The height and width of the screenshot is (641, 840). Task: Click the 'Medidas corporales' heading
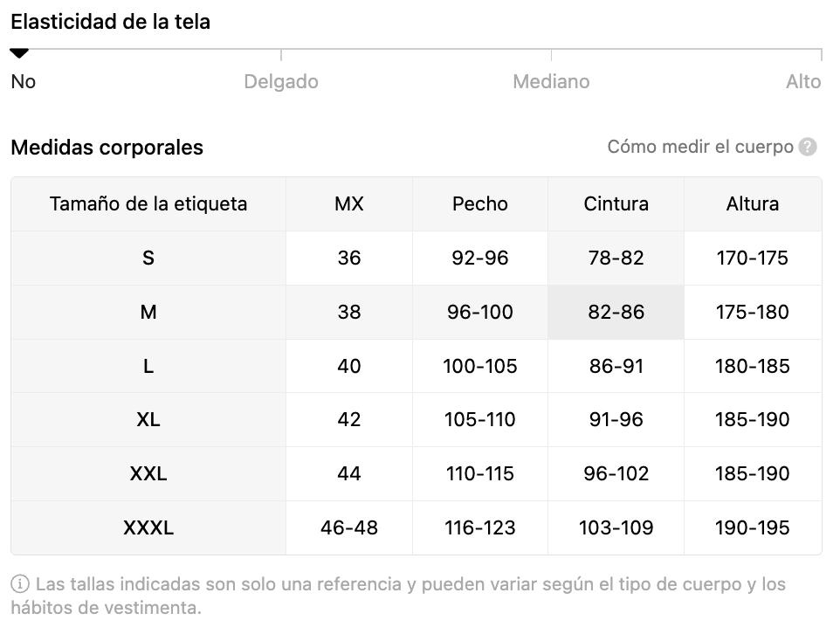click(x=107, y=148)
